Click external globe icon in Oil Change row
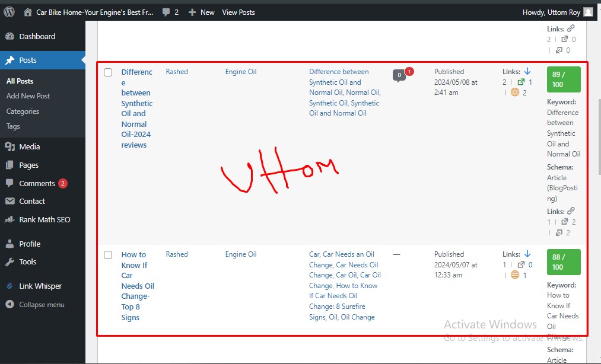 (515, 275)
